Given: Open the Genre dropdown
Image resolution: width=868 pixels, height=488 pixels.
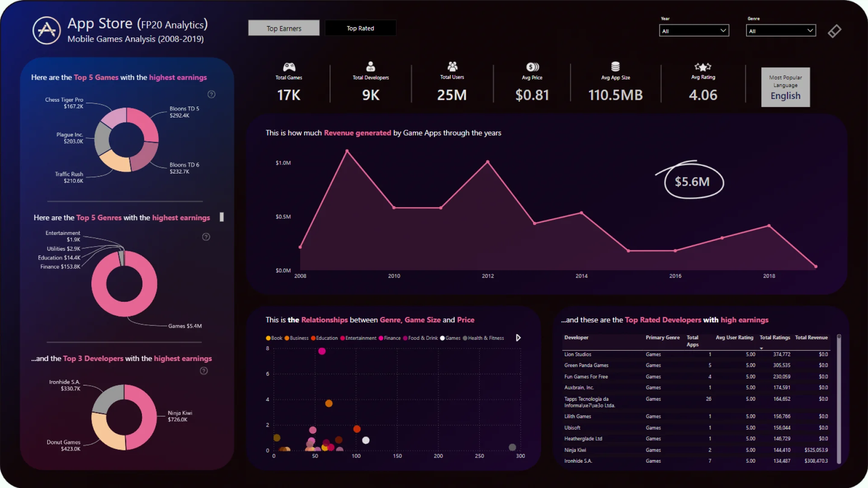Looking at the screenshot, I should 781,31.
